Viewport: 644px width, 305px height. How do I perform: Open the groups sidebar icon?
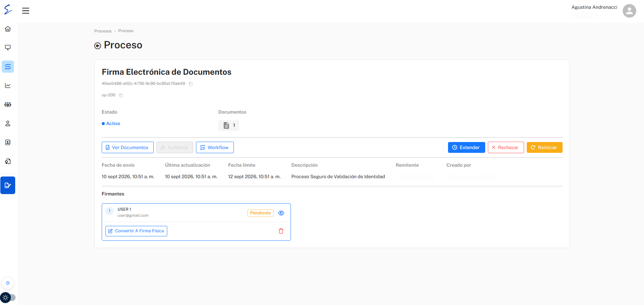[8, 104]
